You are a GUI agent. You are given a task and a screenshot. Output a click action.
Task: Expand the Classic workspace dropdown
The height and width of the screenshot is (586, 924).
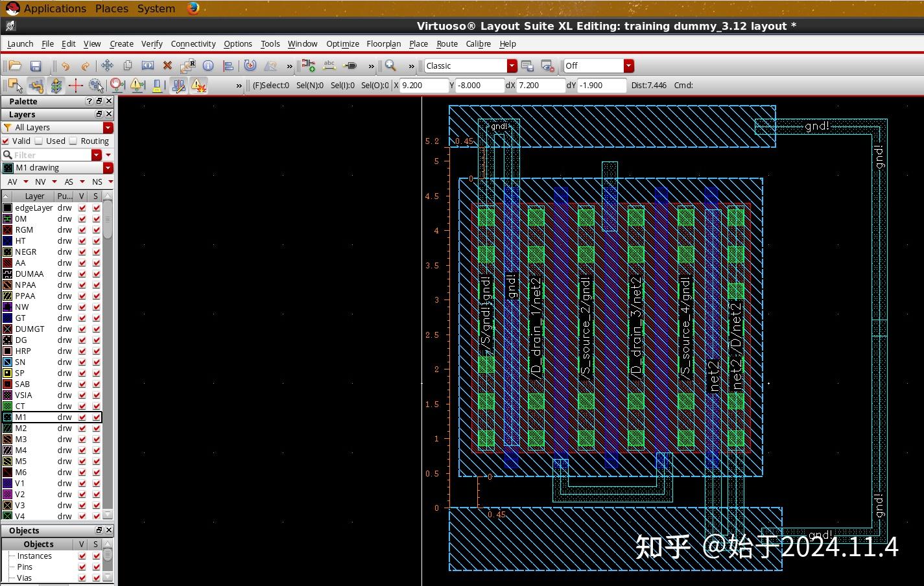coord(512,66)
